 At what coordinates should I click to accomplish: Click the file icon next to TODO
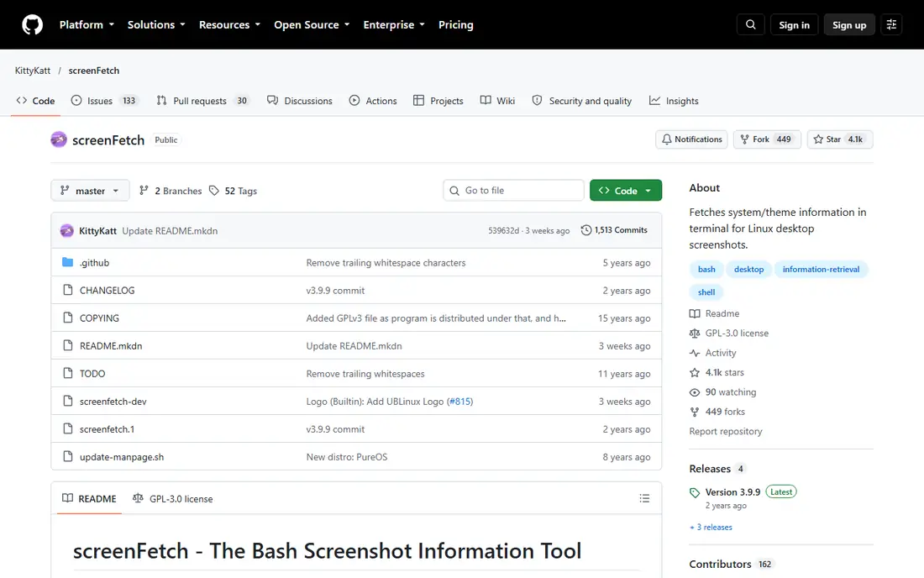tap(68, 373)
